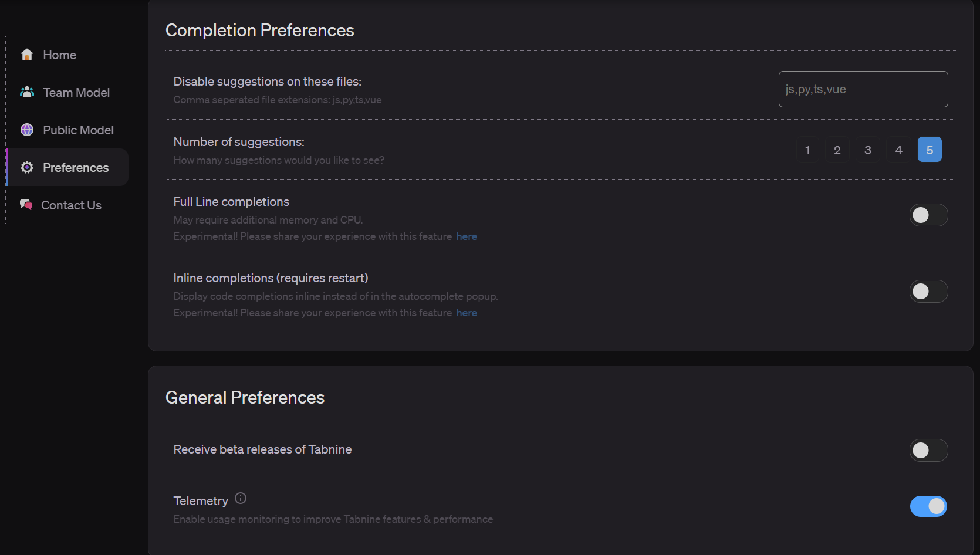The image size is (980, 555).
Task: Disable Telemetry usage monitoring
Action: [928, 506]
